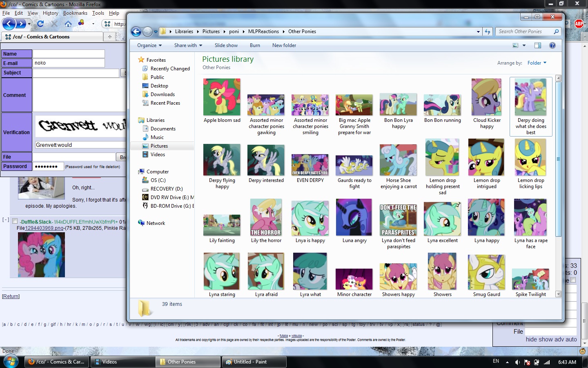Viewport: 588px width, 368px height.
Task: Click the Adblock Plus ABP icon
Action: pyautogui.click(x=579, y=24)
